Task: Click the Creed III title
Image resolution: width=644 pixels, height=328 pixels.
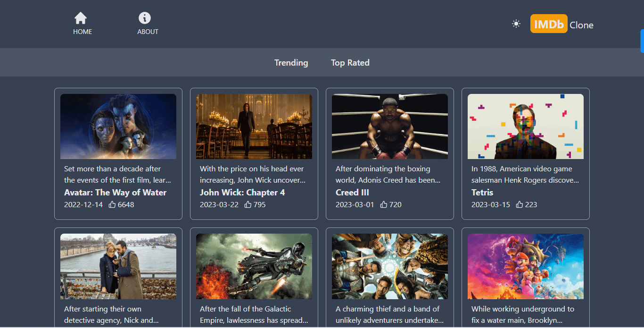Action: (x=352, y=193)
